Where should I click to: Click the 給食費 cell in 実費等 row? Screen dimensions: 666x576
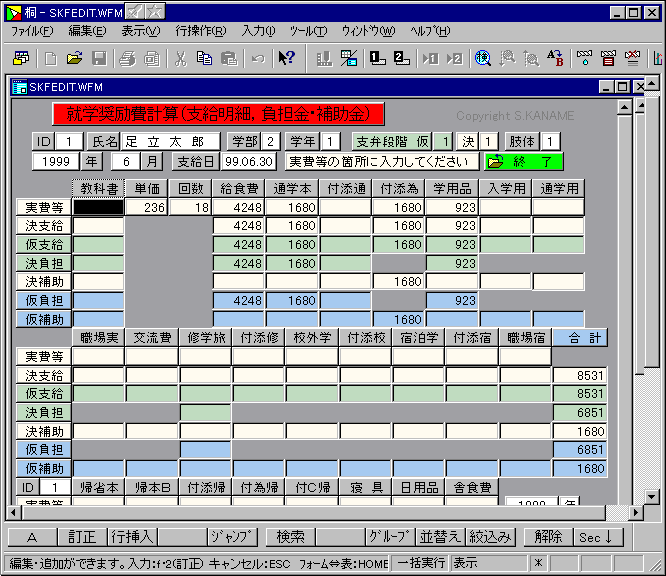pyautogui.click(x=239, y=207)
